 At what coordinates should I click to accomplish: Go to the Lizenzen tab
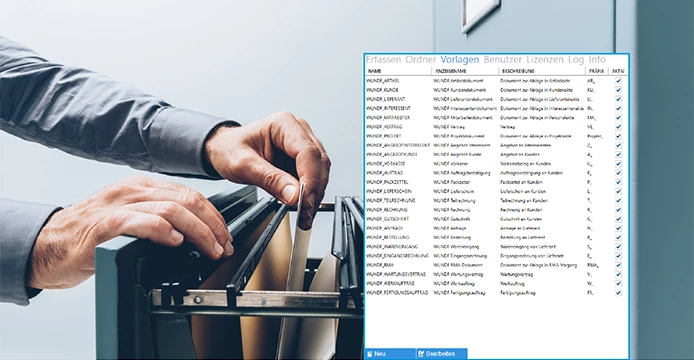click(x=545, y=59)
